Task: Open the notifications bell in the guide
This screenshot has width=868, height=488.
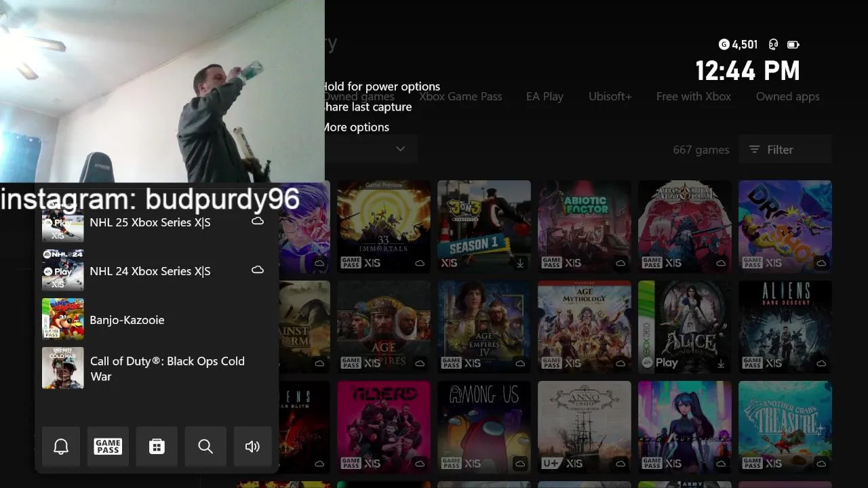Action: (61, 446)
